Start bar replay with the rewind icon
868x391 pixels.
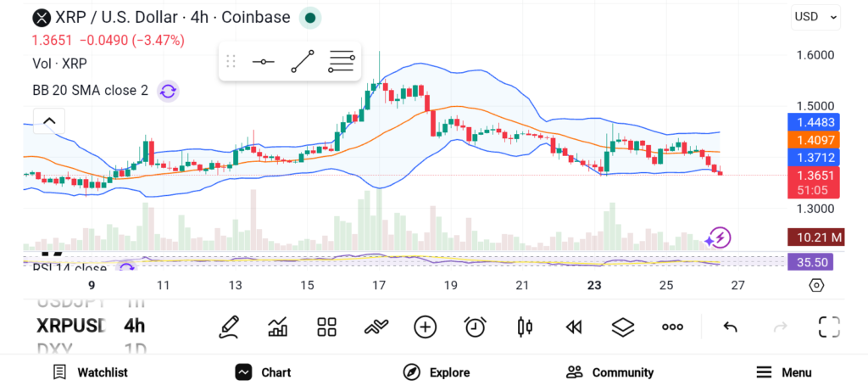574,327
